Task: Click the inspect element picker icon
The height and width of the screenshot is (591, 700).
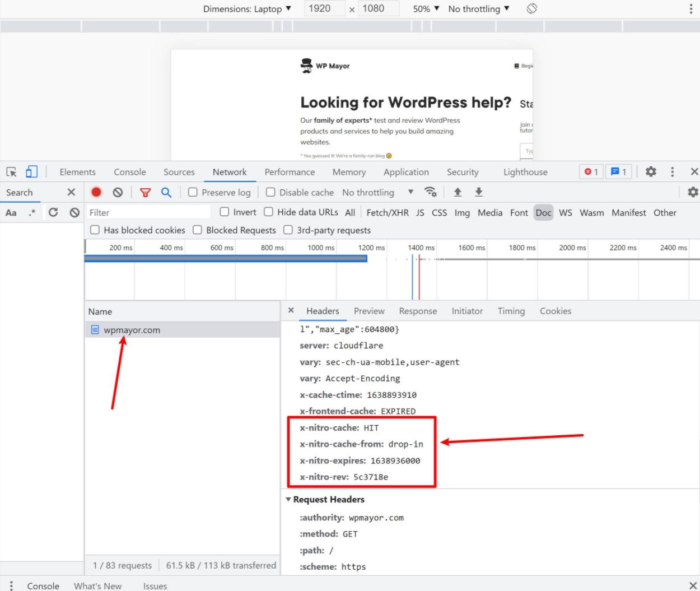Action: point(12,172)
